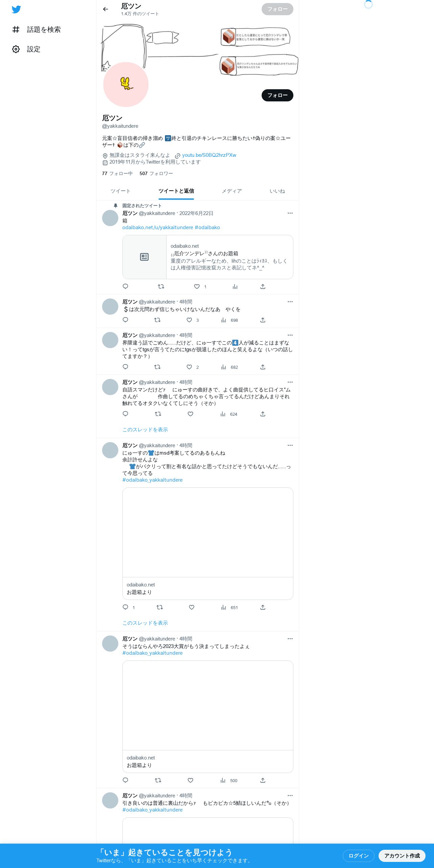
Task: Open the youtu.be/S0BQ2hrzPXw profile link
Action: [209, 155]
